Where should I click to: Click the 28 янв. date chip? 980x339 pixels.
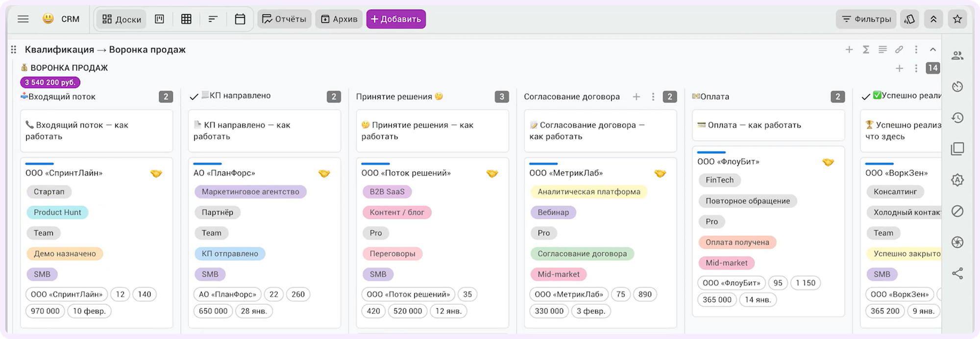coord(254,311)
